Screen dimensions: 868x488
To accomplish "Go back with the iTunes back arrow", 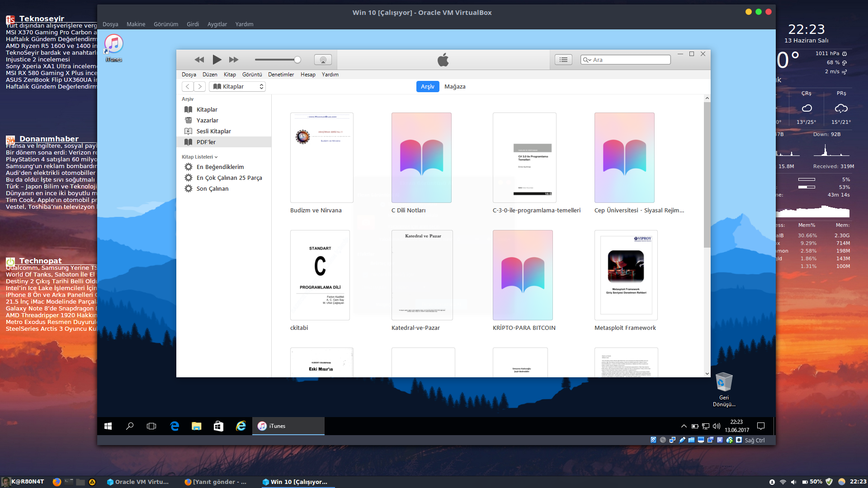I will pyautogui.click(x=188, y=86).
